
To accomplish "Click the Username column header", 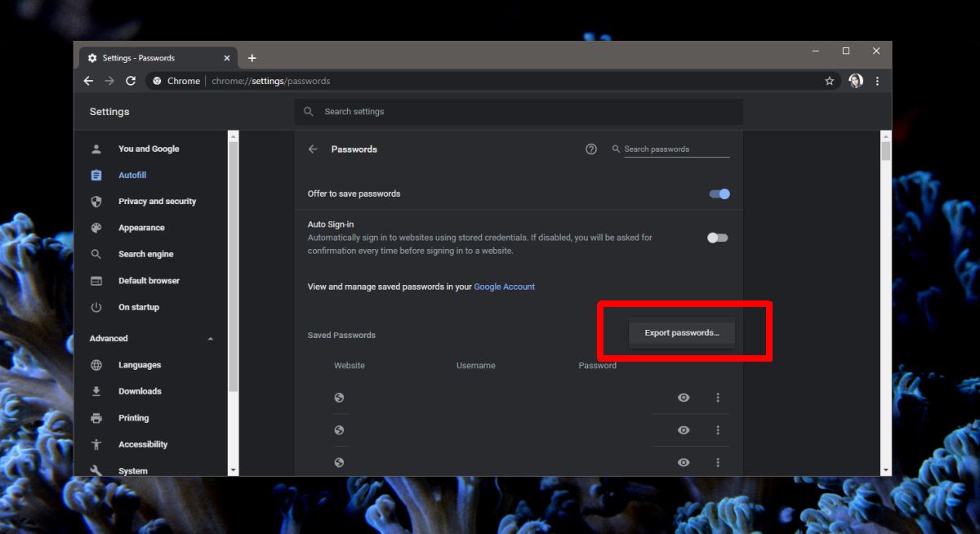I will pos(476,365).
